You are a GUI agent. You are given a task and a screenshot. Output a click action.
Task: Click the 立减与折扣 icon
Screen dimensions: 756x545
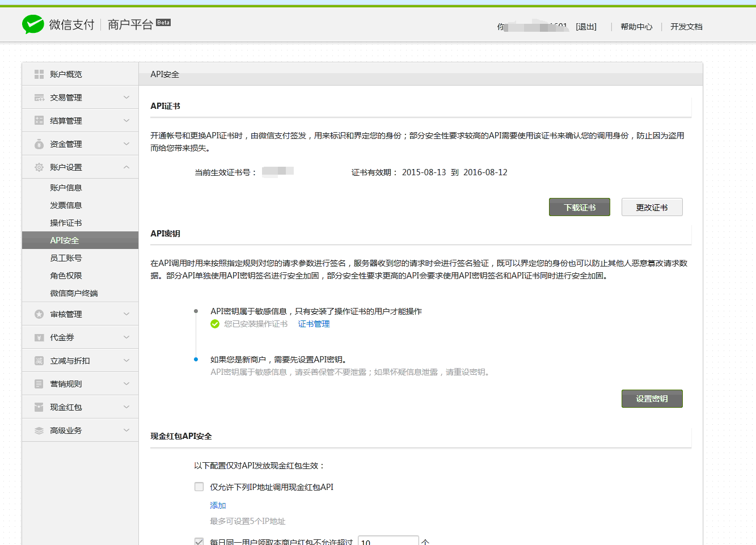(39, 361)
